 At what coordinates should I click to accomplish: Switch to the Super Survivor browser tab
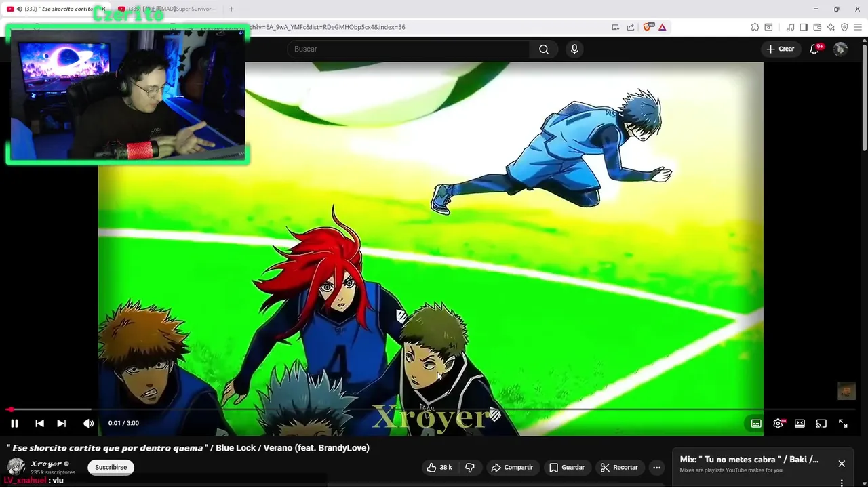pyautogui.click(x=167, y=9)
